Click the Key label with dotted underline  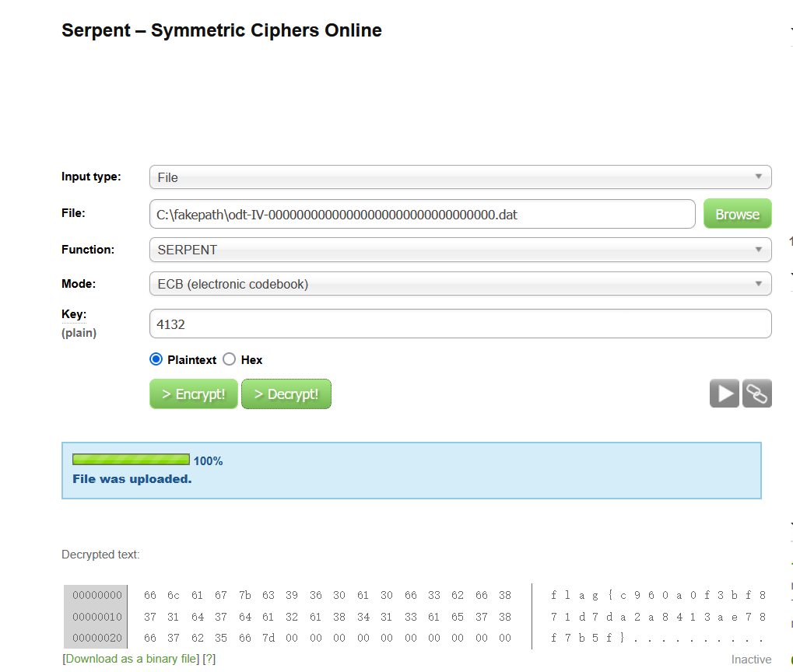tap(74, 314)
